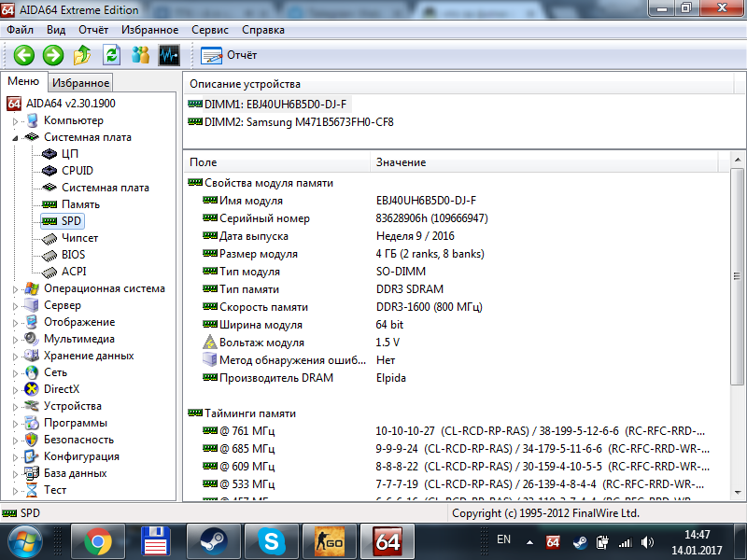Open the system stability graph icon
This screenshot has height=560, width=747.
pos(169,55)
